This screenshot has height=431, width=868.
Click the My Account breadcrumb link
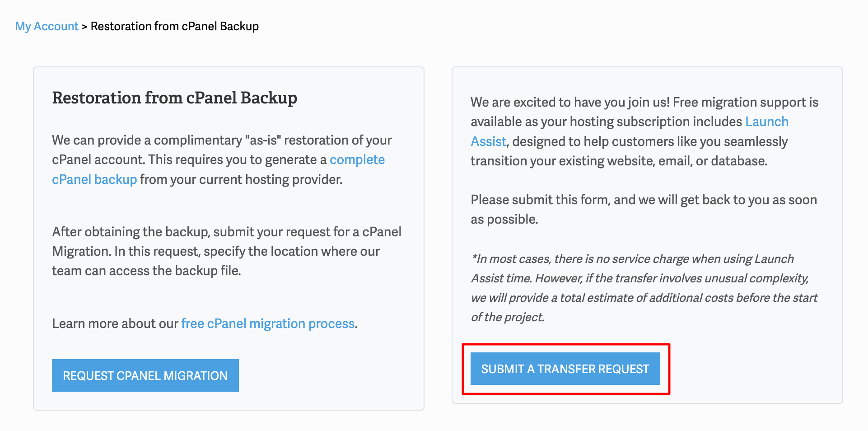click(x=47, y=26)
